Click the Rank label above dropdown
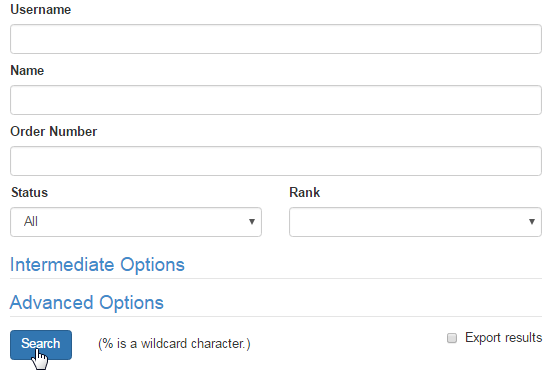553x375 pixels. 305,193
